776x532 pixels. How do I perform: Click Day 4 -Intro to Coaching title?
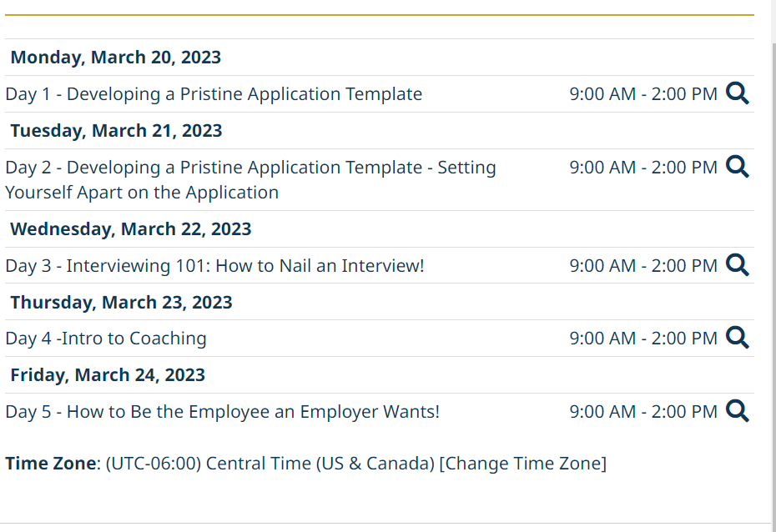pyautogui.click(x=106, y=339)
